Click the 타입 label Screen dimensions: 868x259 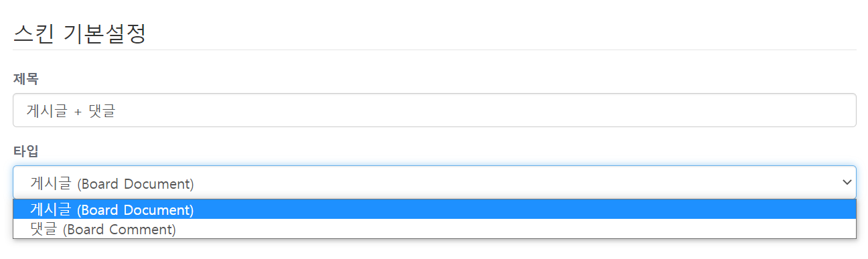click(26, 151)
